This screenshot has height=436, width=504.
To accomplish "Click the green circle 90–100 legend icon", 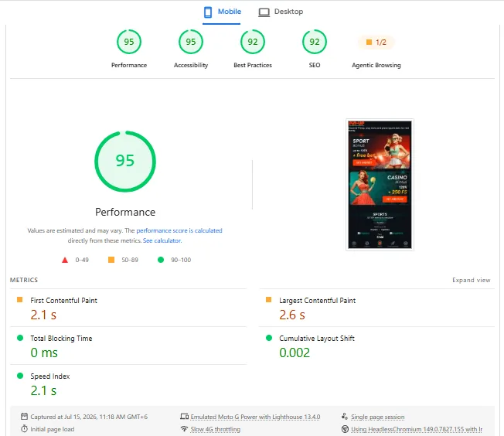I will tap(161, 260).
